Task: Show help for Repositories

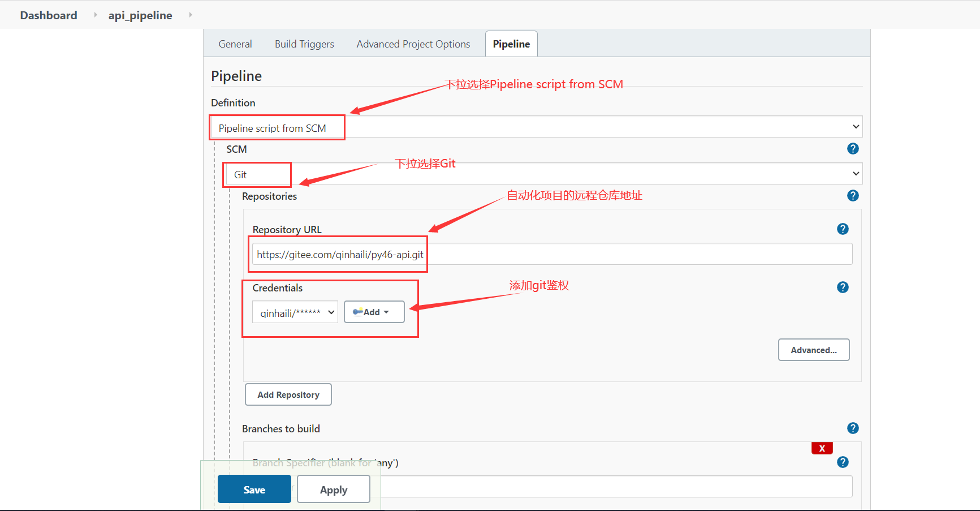Action: [x=853, y=196]
